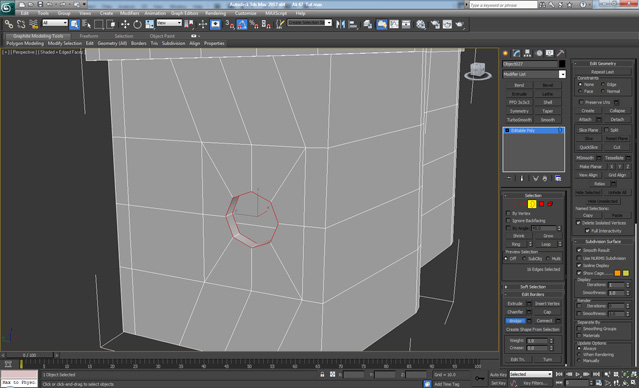Select Element sub-object level icon

550,204
